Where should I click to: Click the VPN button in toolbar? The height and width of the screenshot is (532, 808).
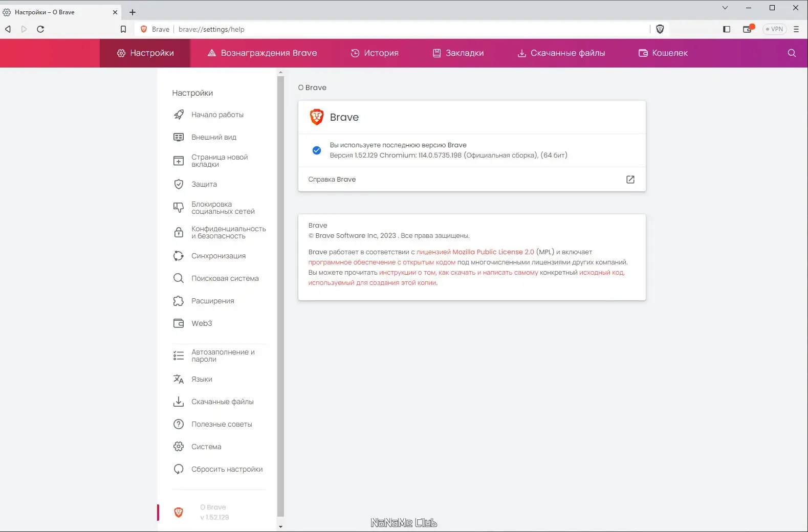point(774,29)
